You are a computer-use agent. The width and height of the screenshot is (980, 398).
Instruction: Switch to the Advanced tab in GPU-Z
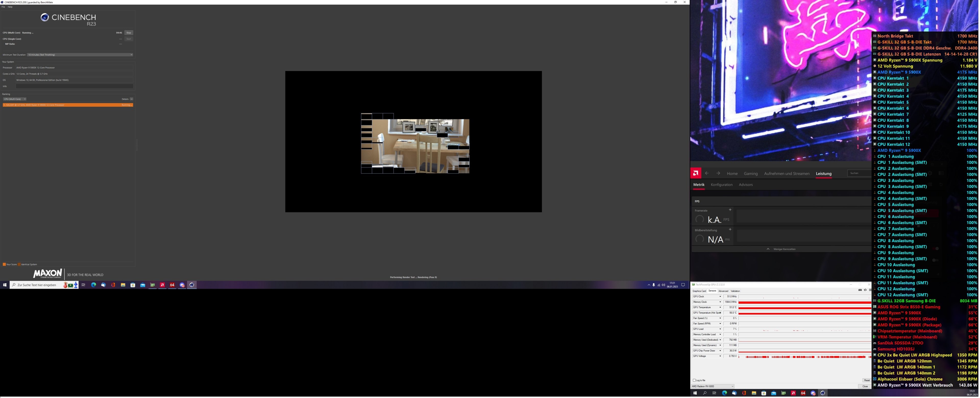(x=724, y=291)
